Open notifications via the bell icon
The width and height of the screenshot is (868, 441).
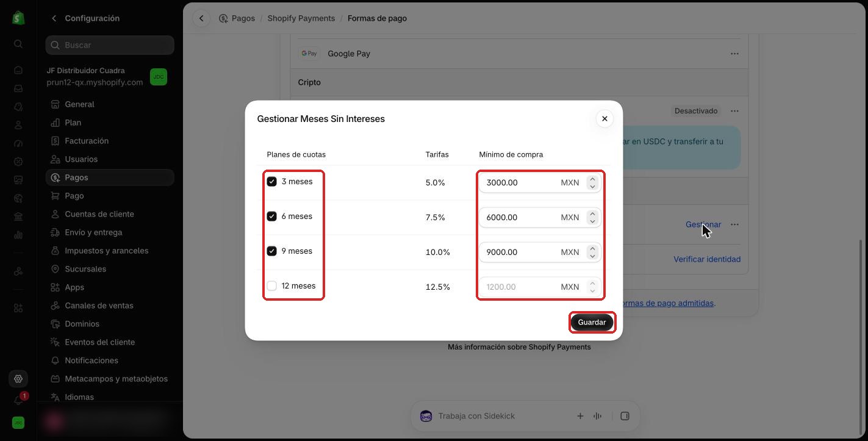18,401
